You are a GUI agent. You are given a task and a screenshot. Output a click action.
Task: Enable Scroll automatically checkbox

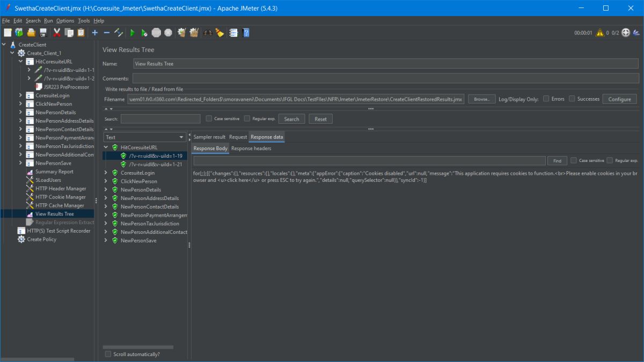[108, 354]
